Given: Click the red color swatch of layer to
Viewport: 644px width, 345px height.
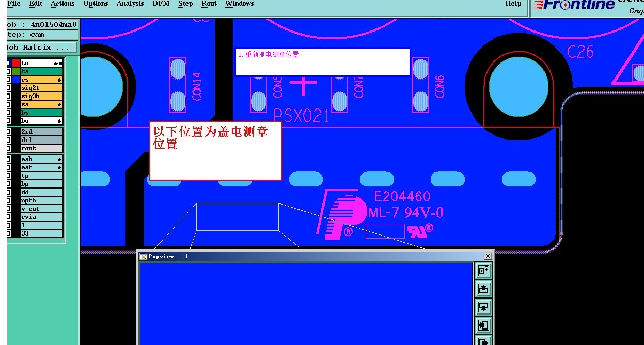Looking at the screenshot, I should click(x=16, y=63).
